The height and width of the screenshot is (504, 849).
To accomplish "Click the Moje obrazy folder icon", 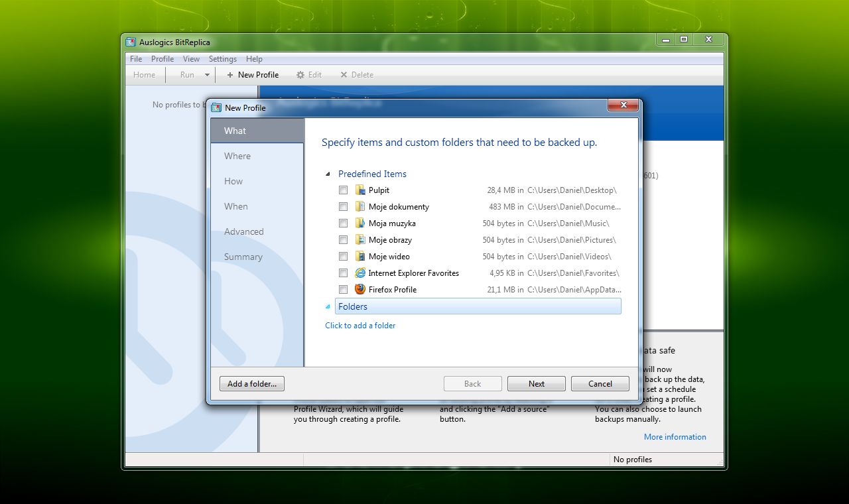I will (x=360, y=239).
